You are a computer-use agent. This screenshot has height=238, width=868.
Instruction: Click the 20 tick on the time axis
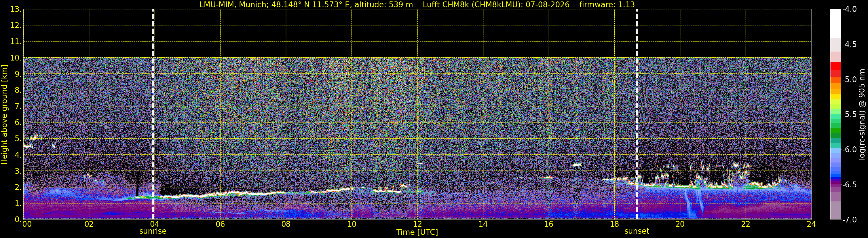680,224
